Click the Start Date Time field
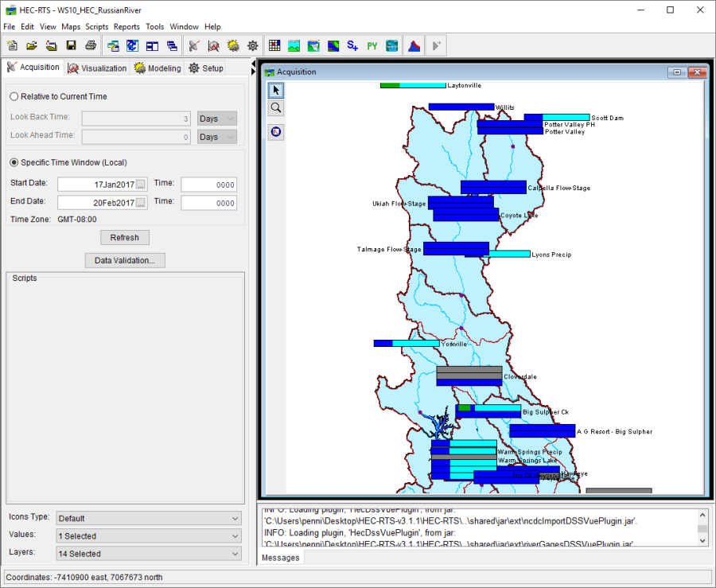716x588 pixels. coord(208,185)
